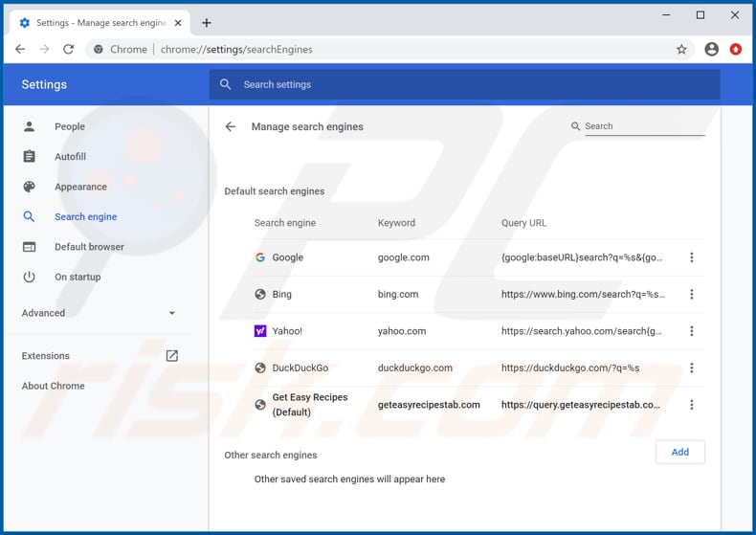Go back using the browser back arrow
The width and height of the screenshot is (756, 535).
coord(20,49)
